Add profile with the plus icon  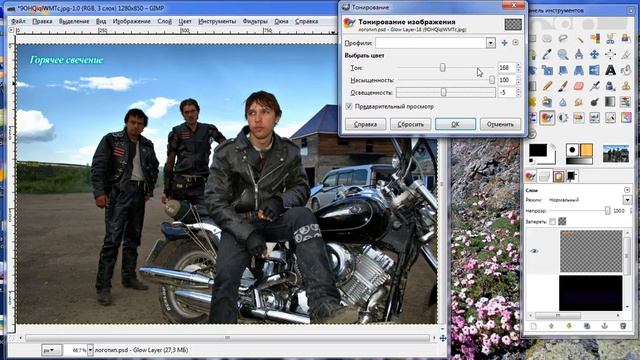click(x=504, y=43)
